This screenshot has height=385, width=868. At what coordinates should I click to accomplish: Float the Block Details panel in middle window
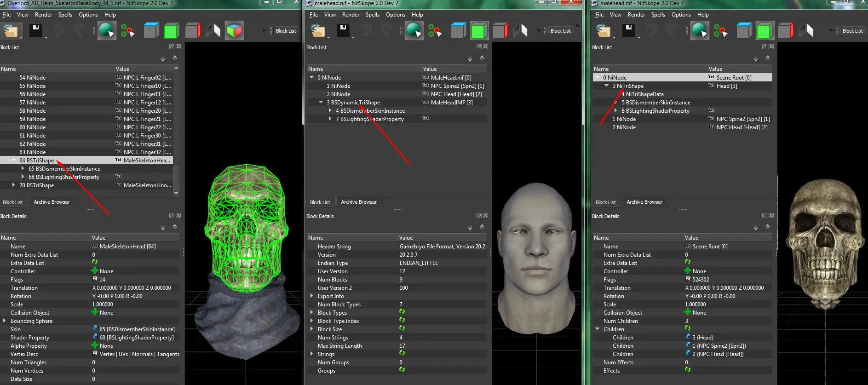coord(479,216)
